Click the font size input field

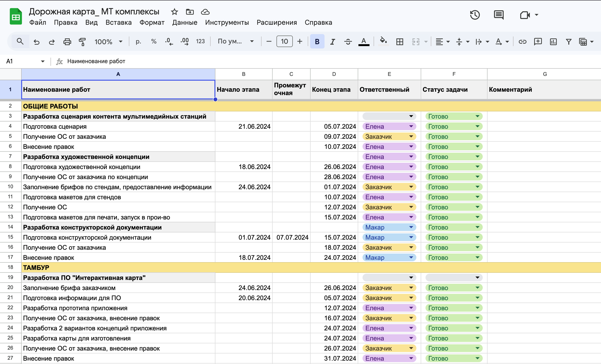pyautogui.click(x=284, y=42)
